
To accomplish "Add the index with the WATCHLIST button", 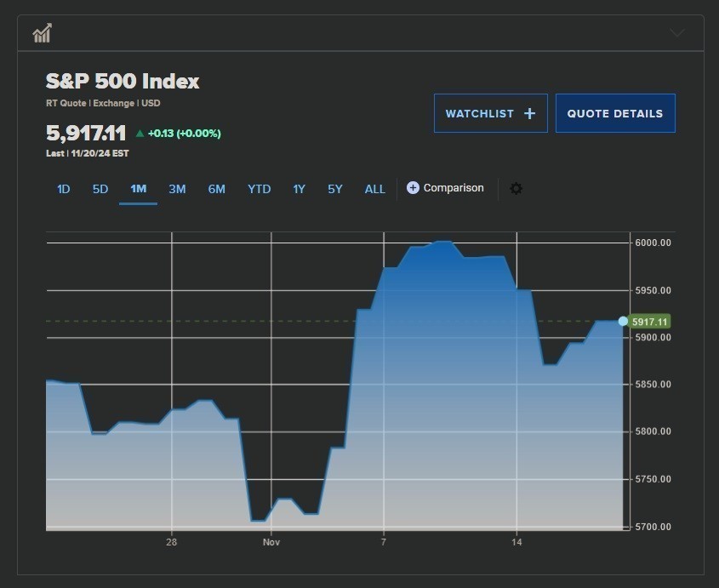I will [490, 113].
